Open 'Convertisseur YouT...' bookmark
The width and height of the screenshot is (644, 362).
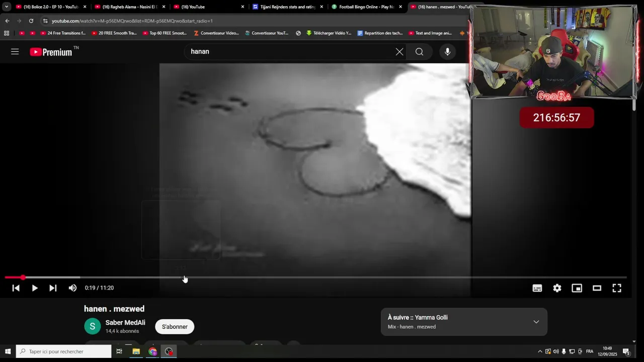267,33
